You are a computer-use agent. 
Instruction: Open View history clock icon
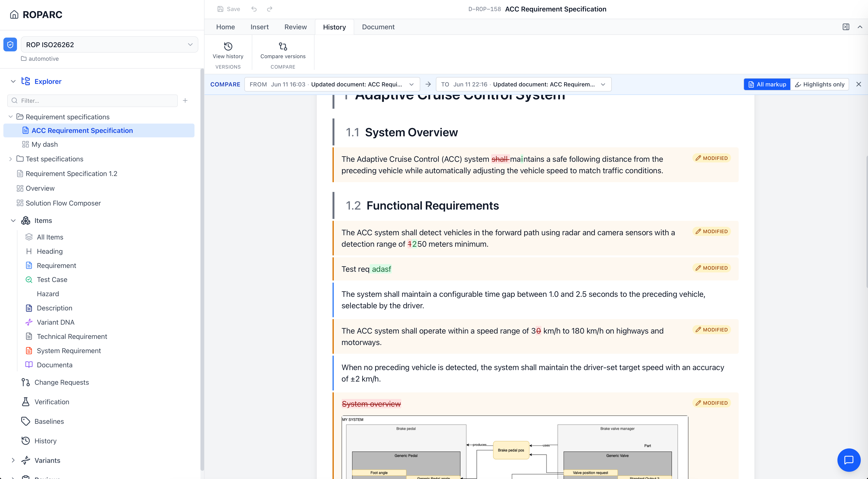(228, 46)
